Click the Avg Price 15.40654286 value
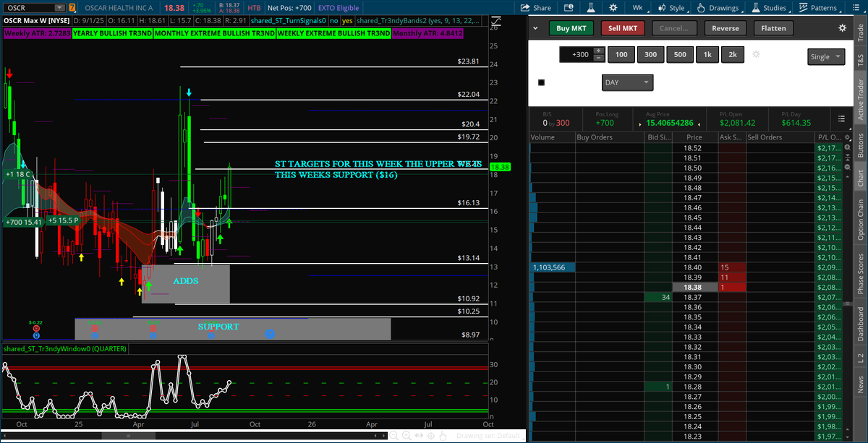Screen dimensions: 868x443 pos(669,123)
